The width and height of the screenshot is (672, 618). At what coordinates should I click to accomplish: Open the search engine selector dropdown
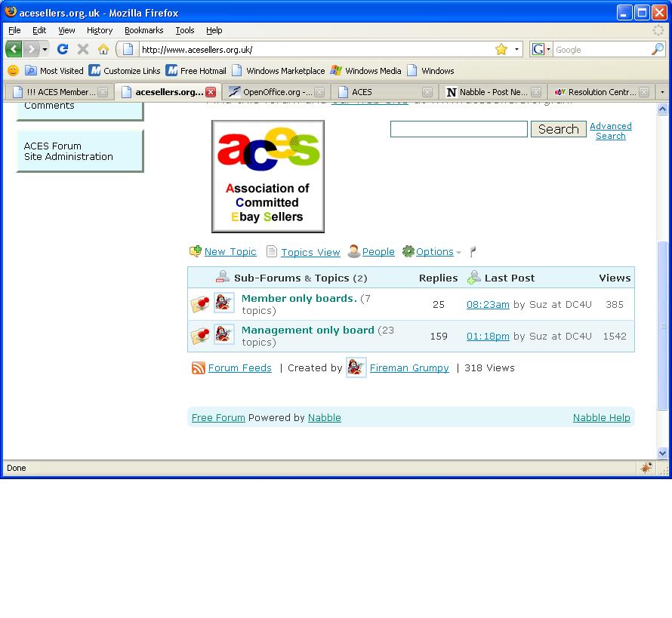coord(541,49)
